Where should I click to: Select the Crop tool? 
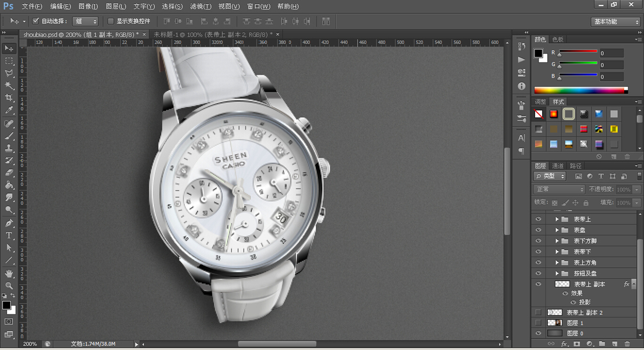point(9,98)
